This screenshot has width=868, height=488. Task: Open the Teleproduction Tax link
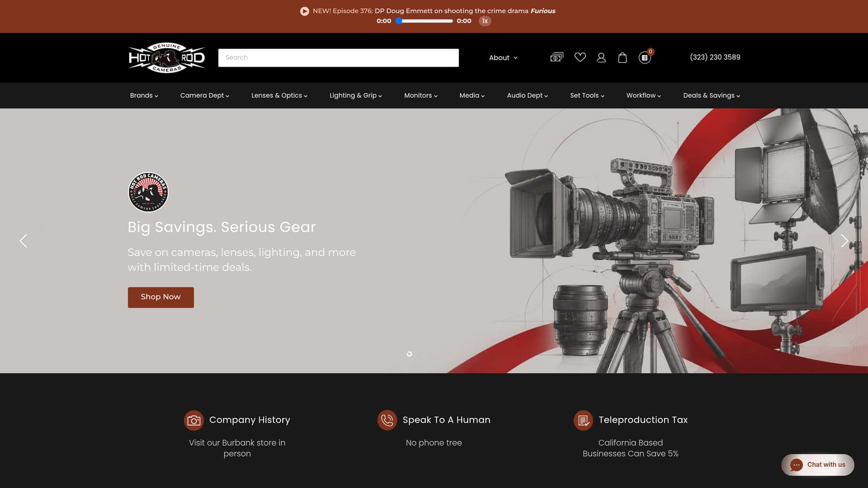tap(643, 420)
